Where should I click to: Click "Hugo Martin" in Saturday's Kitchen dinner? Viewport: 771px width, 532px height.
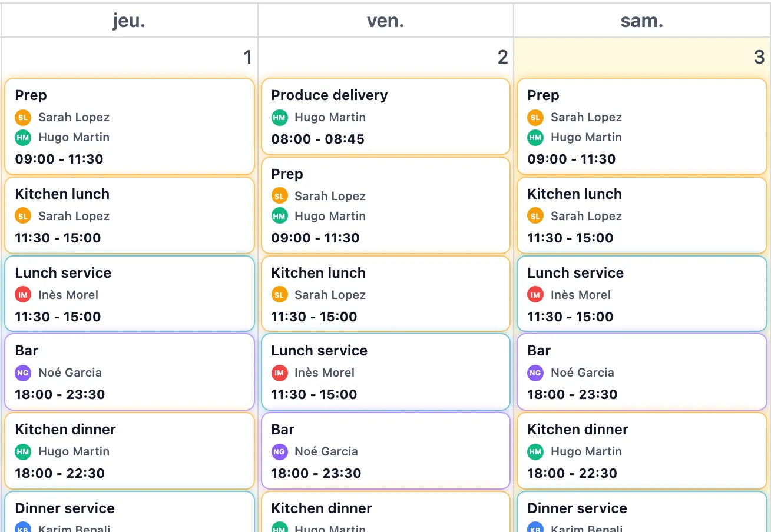586,451
